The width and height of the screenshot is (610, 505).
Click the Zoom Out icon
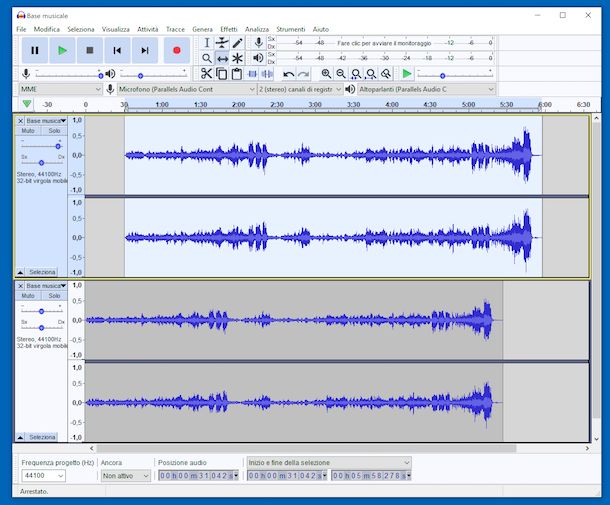(x=341, y=74)
